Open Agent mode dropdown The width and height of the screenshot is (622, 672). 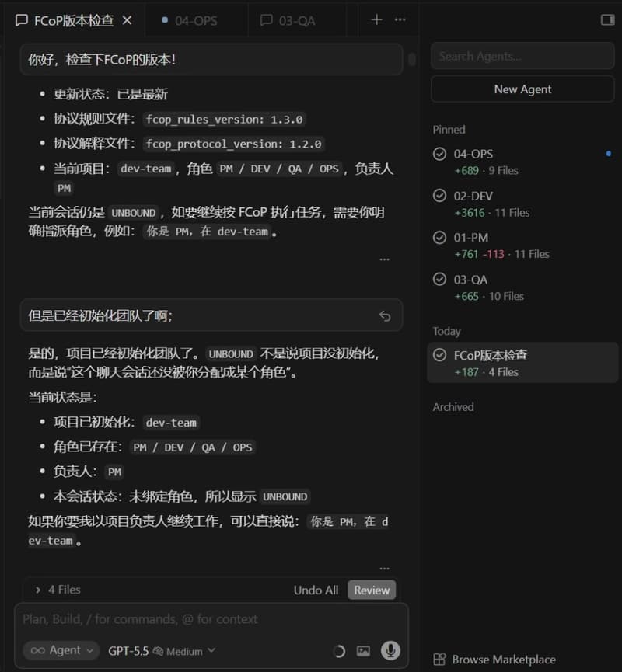pos(61,650)
